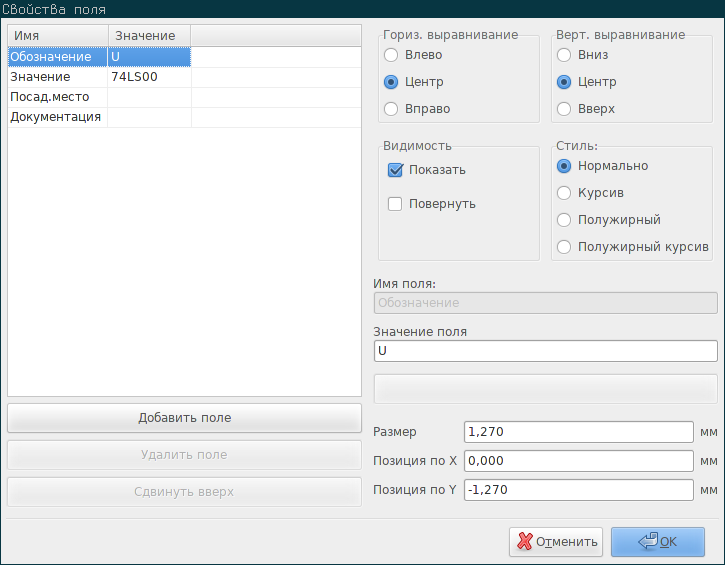Click the 'Имя' column header
Screen dimensions: 725x565
[58, 36]
